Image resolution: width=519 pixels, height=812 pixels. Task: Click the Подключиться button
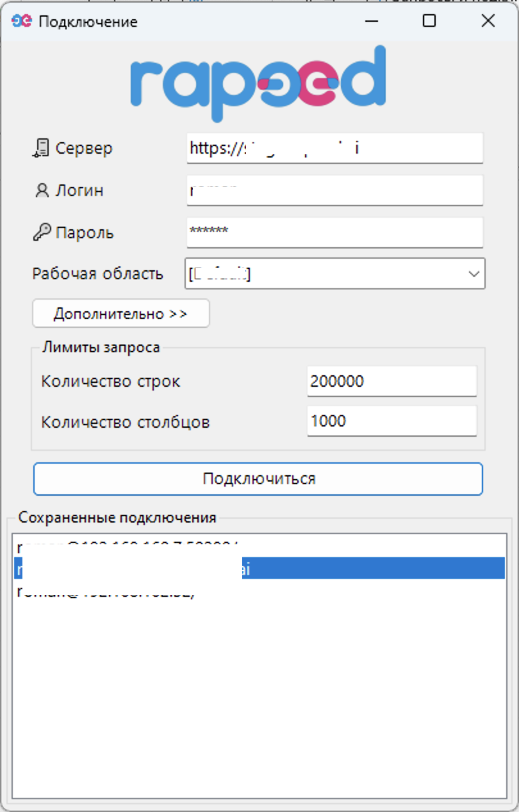click(258, 479)
